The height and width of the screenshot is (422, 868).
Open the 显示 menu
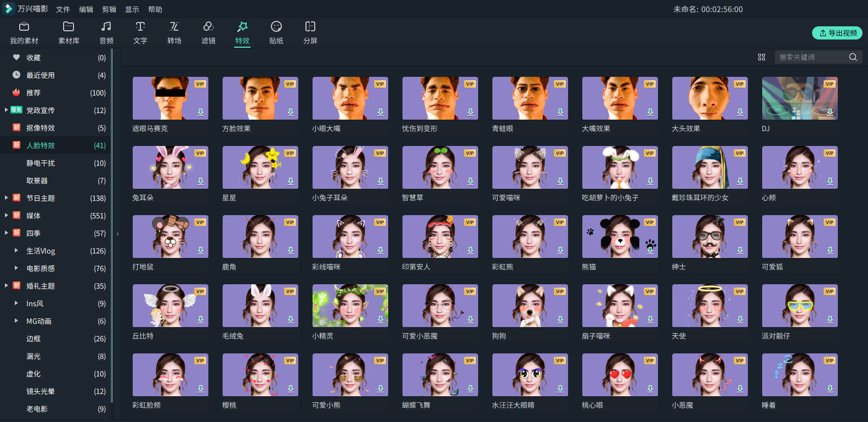pyautogui.click(x=132, y=9)
